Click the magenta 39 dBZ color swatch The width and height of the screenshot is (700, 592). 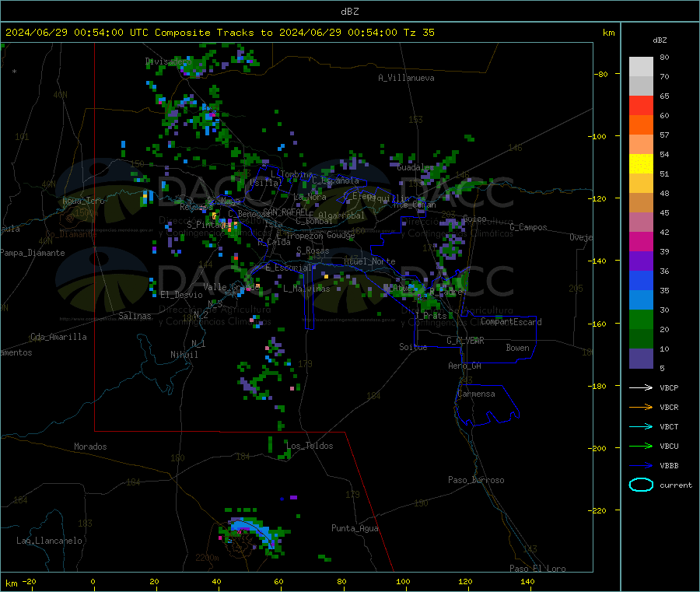click(641, 241)
